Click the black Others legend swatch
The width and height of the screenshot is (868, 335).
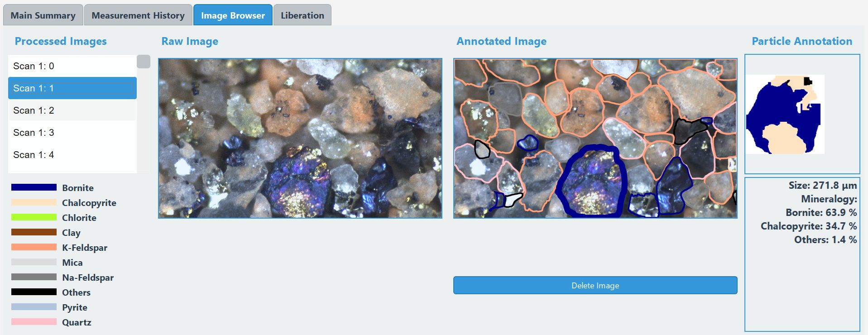point(34,292)
